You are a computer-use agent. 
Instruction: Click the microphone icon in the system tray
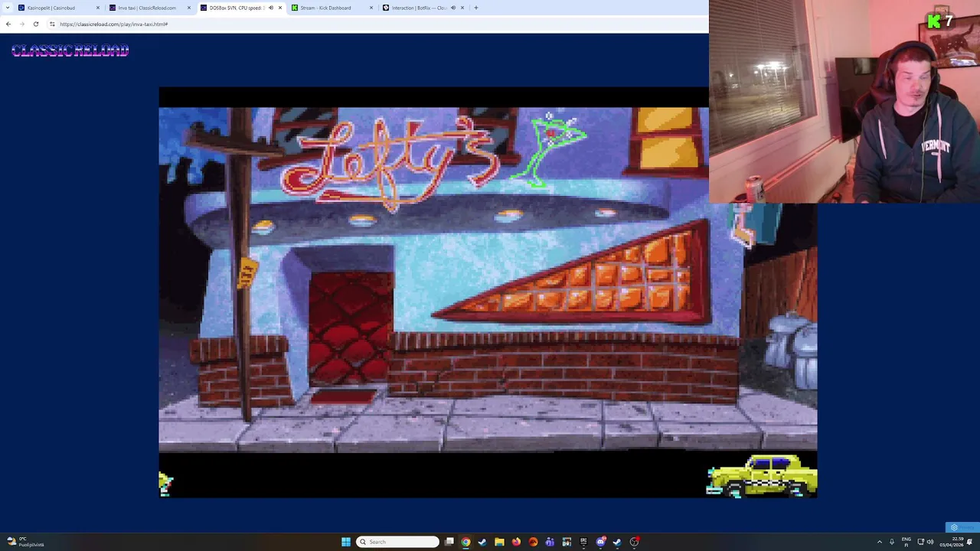[x=892, y=542]
